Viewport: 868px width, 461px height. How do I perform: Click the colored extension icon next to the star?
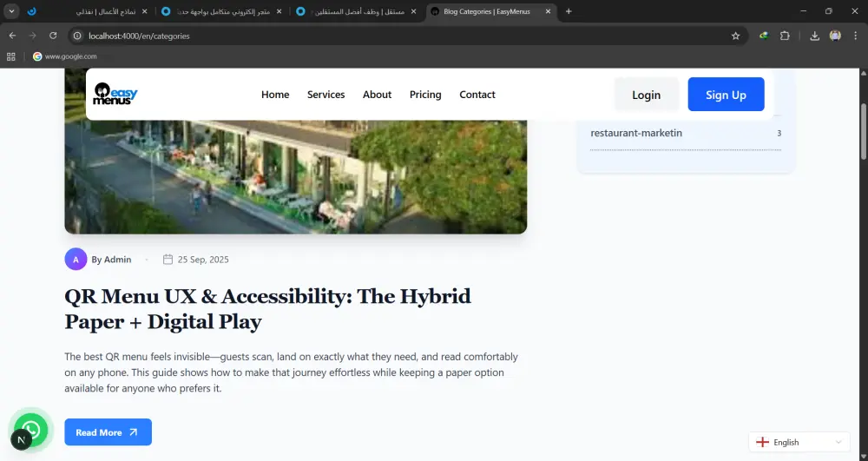[764, 36]
